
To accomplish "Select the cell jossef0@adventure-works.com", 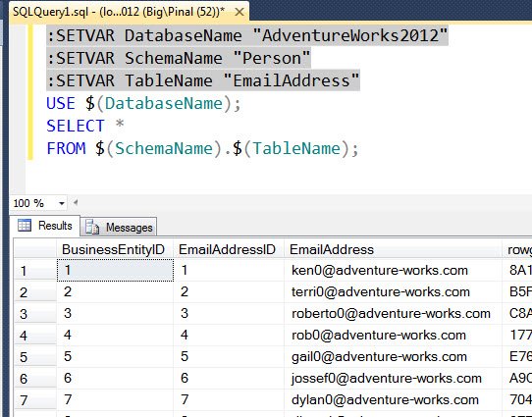I will [x=393, y=378].
